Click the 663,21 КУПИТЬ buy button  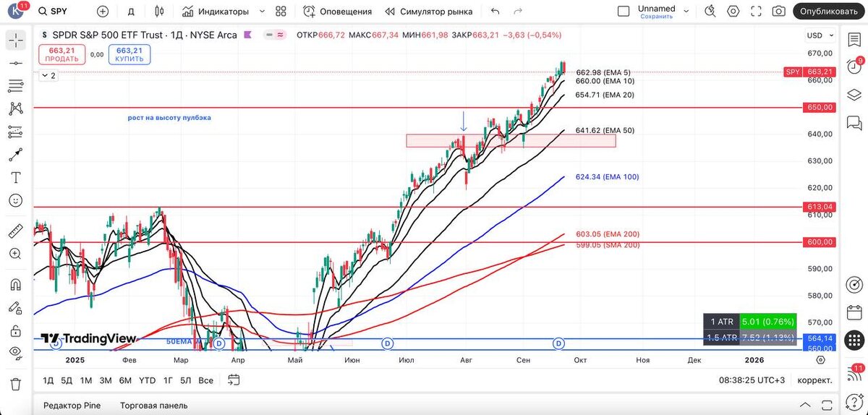pyautogui.click(x=129, y=54)
